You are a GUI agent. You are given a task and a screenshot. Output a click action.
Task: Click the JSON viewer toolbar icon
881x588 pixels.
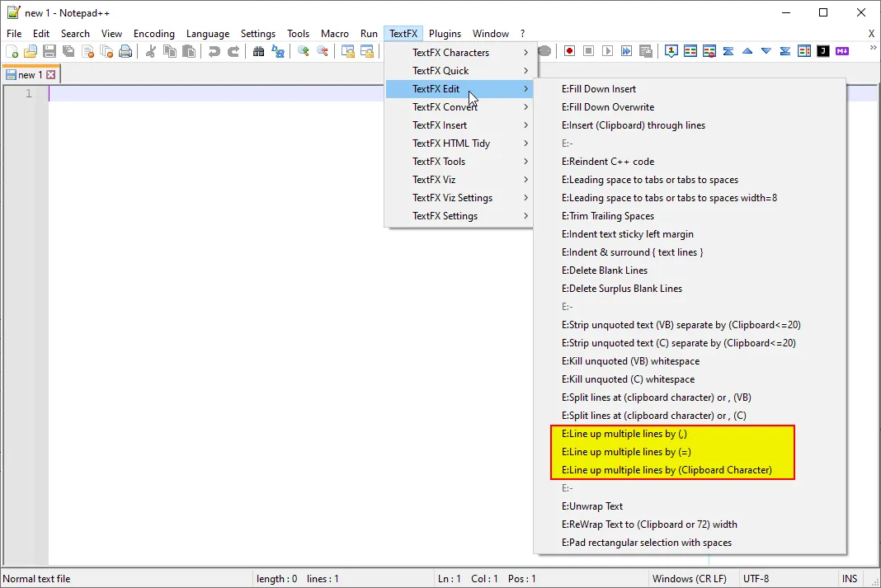pyautogui.click(x=822, y=50)
